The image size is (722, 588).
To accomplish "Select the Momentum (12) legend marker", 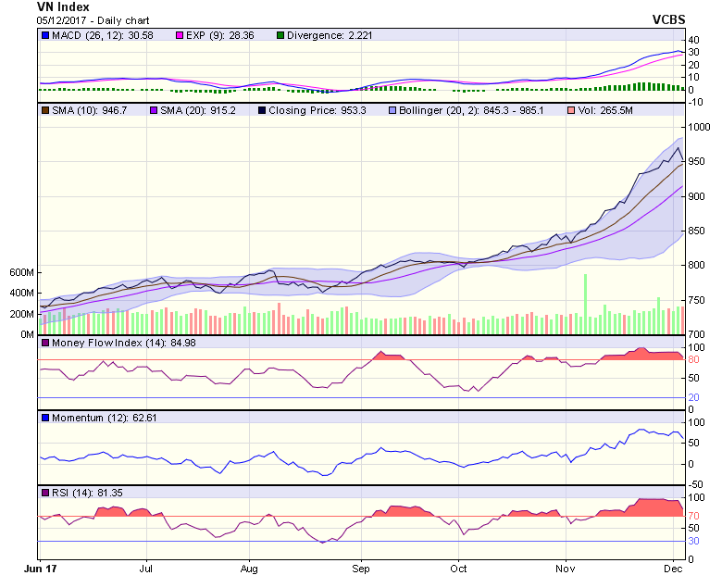I will tap(45, 418).
